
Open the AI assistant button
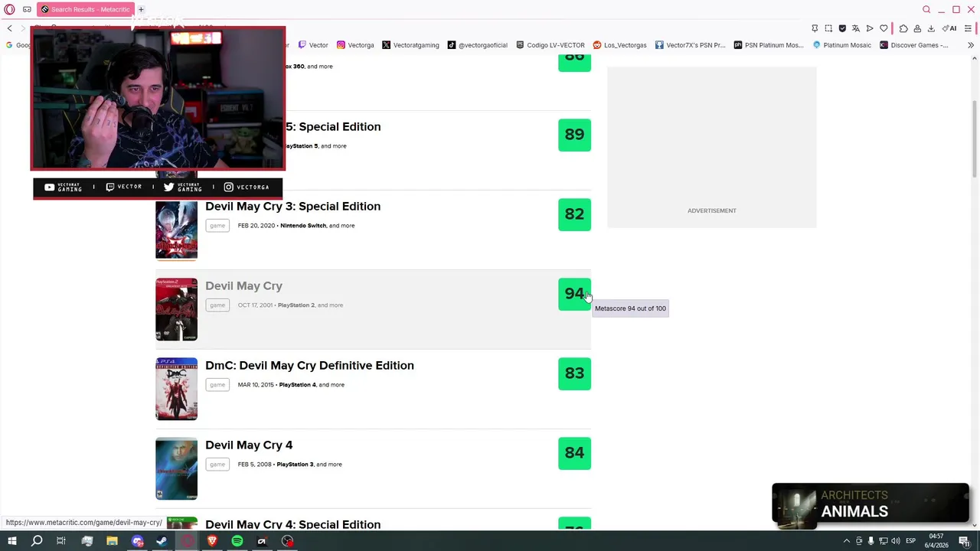pyautogui.click(x=949, y=28)
